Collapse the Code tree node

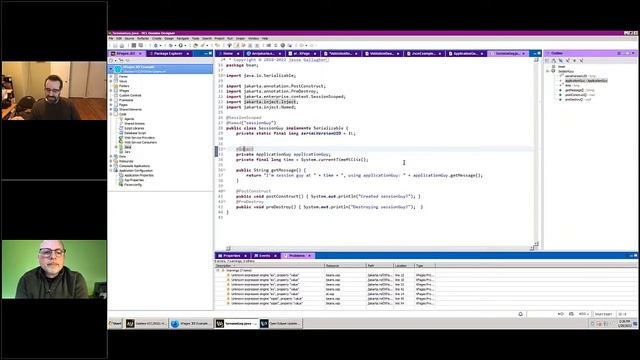point(111,114)
